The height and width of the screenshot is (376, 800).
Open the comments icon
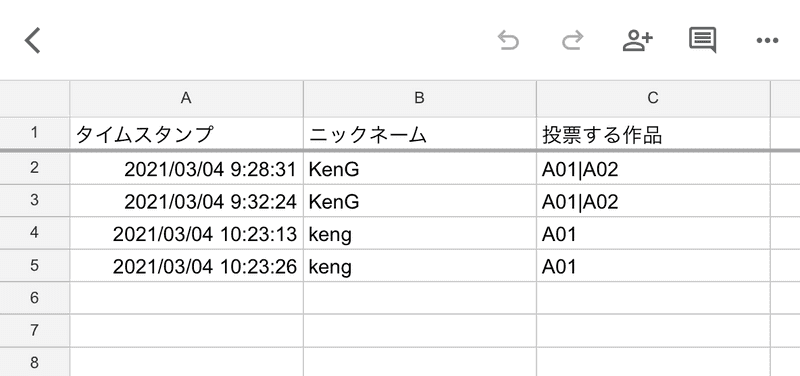tap(703, 40)
